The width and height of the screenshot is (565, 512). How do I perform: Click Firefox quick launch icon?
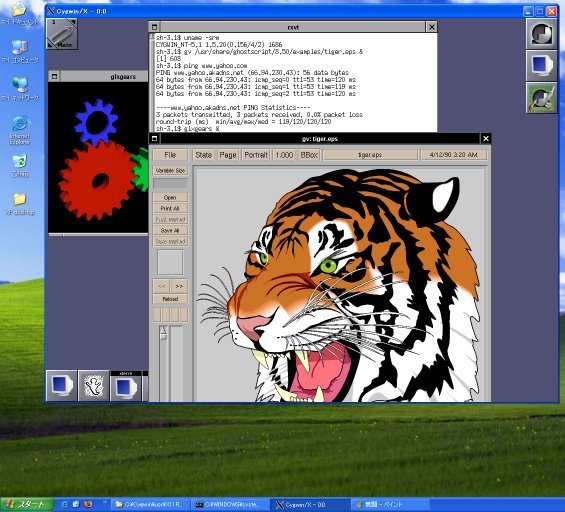coord(88,504)
